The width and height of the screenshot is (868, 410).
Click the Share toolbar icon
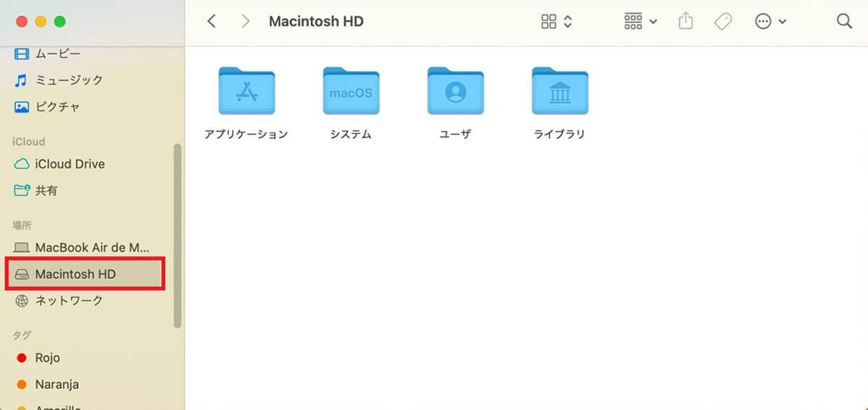pyautogui.click(x=686, y=22)
